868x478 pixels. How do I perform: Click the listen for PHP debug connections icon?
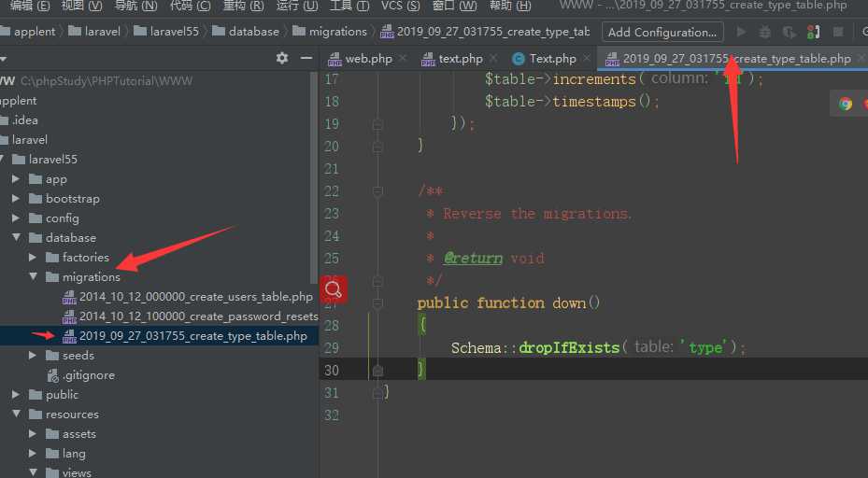[x=813, y=32]
